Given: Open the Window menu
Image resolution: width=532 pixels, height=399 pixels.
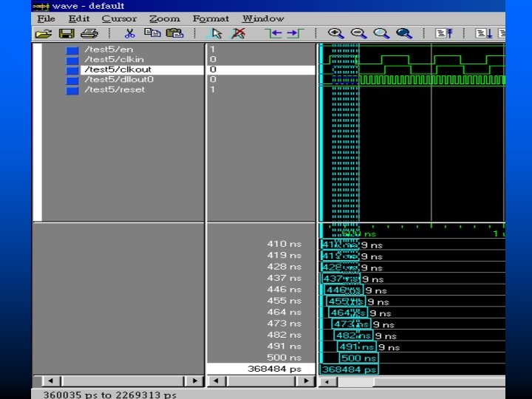Looking at the screenshot, I should tap(263, 18).
